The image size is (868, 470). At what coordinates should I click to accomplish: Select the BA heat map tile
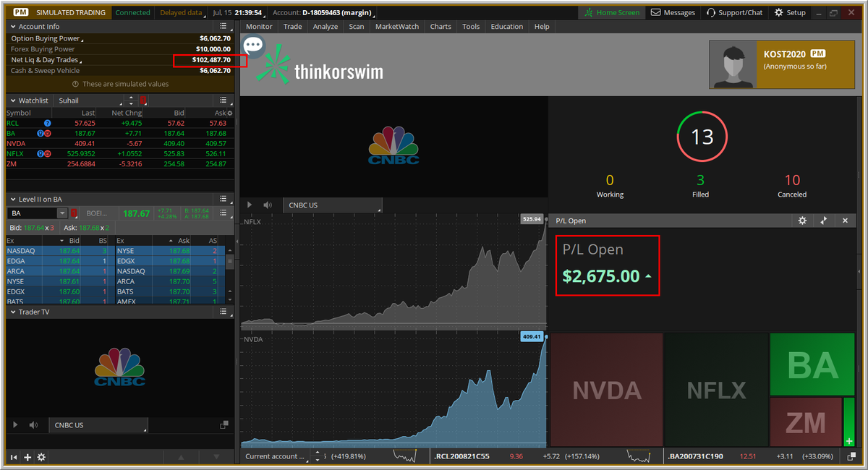[x=812, y=364]
